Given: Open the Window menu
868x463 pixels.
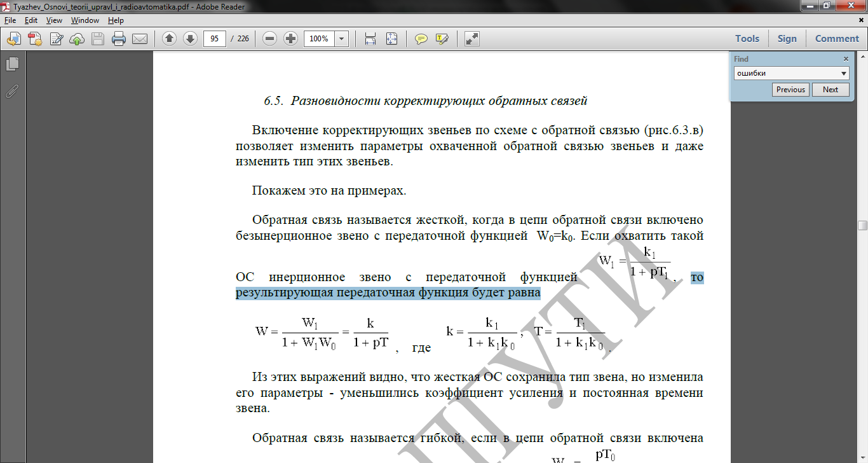Looking at the screenshot, I should coord(85,20).
